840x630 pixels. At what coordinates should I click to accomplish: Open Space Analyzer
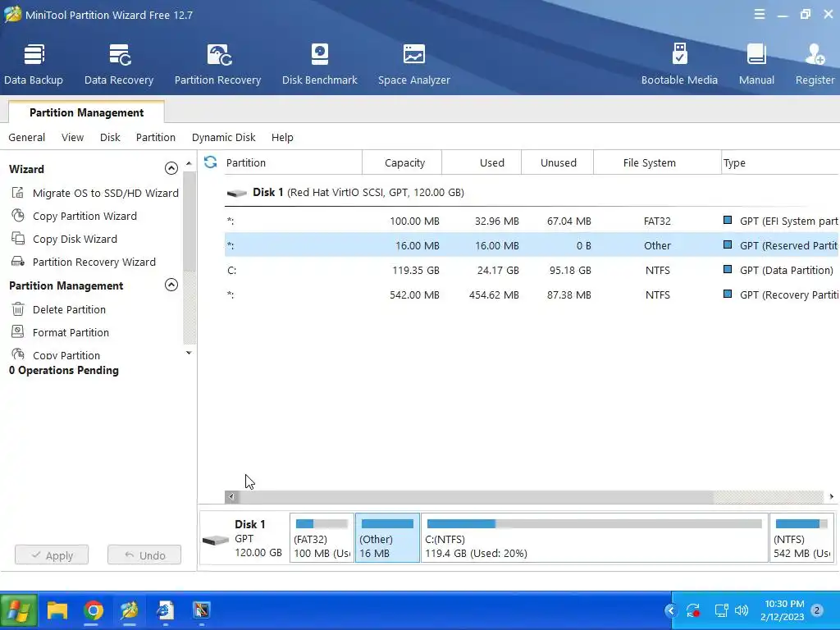pyautogui.click(x=413, y=64)
